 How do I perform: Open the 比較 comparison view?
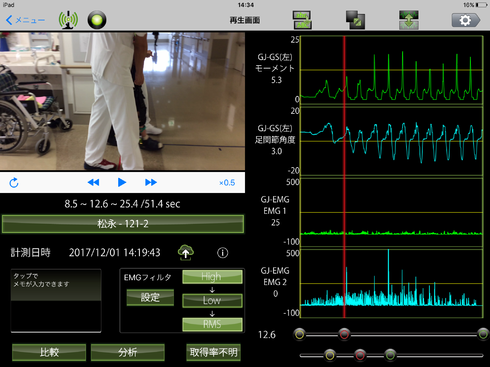click(49, 352)
